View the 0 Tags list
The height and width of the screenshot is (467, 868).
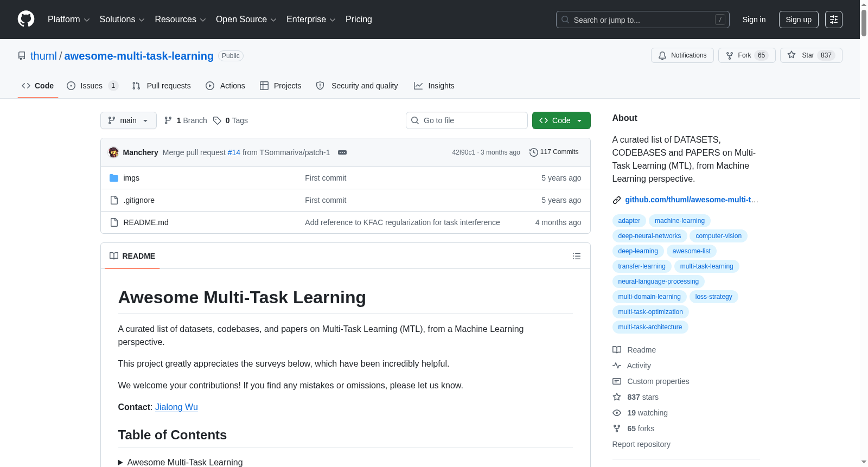click(x=231, y=120)
